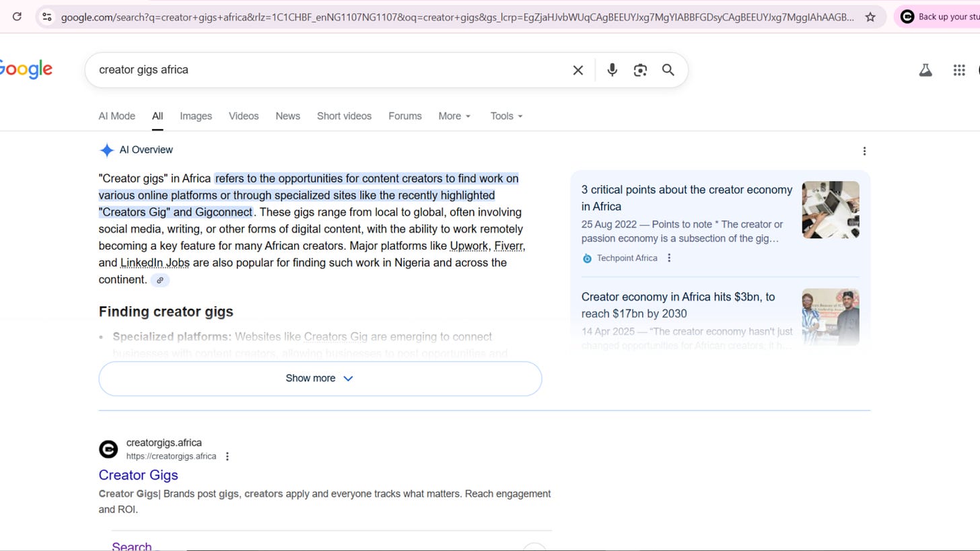Switch to Images tab
The image size is (980, 551).
196,116
